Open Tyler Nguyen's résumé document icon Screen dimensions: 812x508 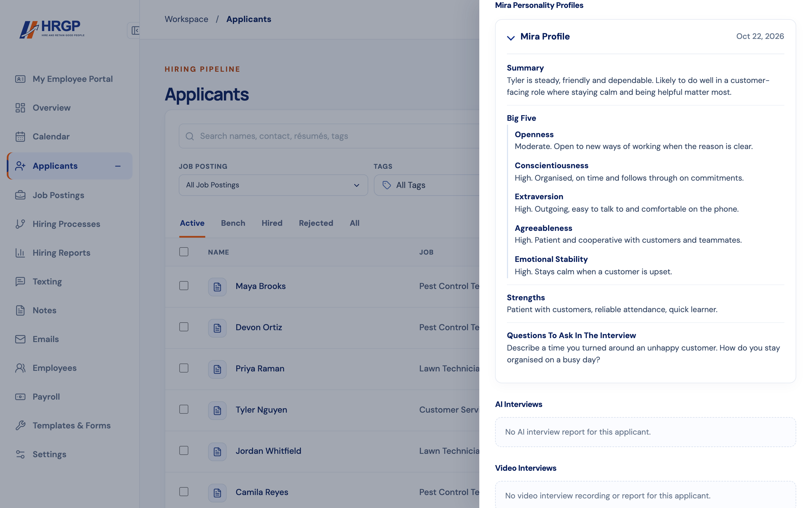[x=217, y=410]
